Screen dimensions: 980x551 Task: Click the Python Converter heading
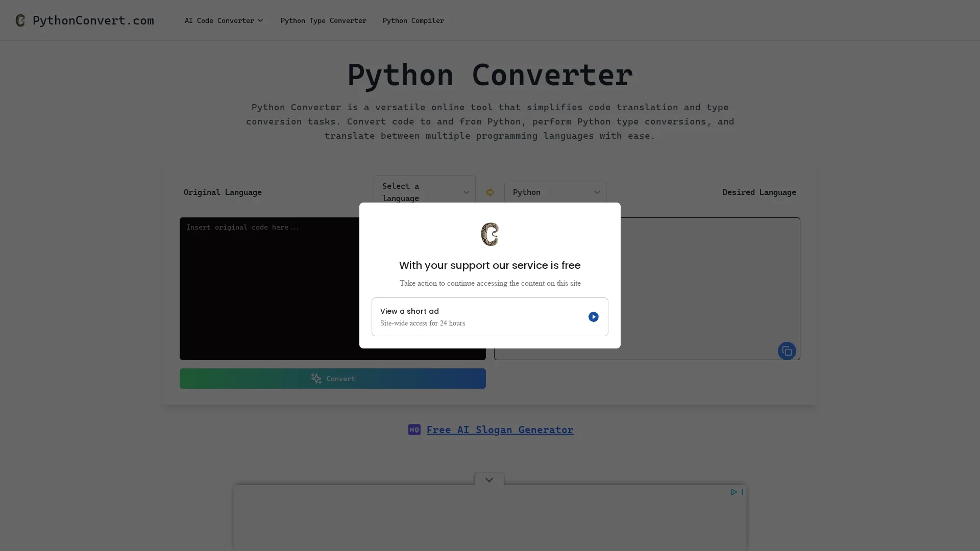(490, 75)
